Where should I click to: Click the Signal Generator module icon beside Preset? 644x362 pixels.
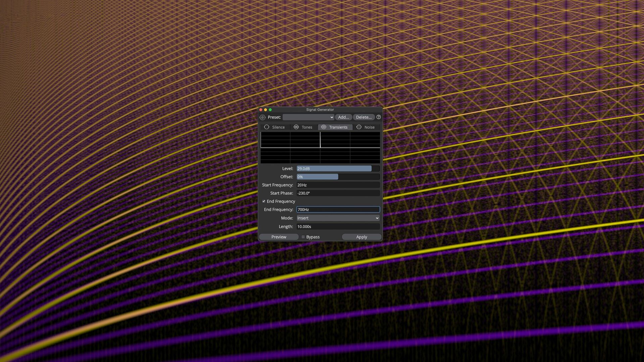coord(262,117)
